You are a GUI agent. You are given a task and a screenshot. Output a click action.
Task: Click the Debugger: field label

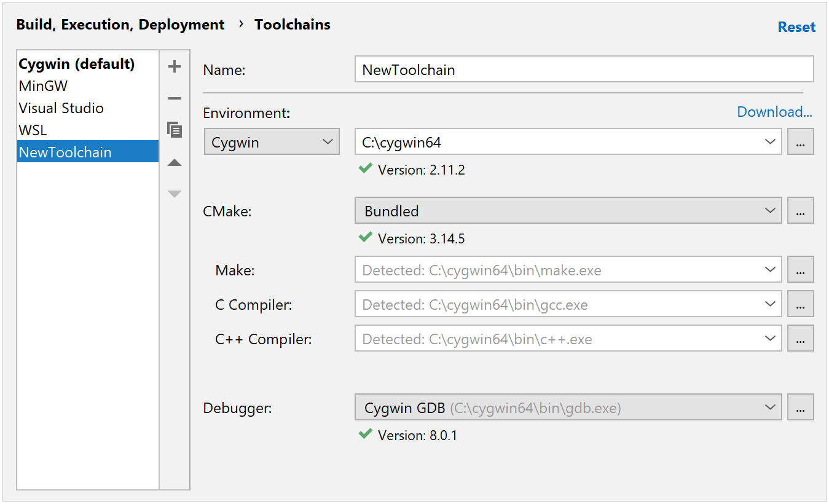[237, 408]
